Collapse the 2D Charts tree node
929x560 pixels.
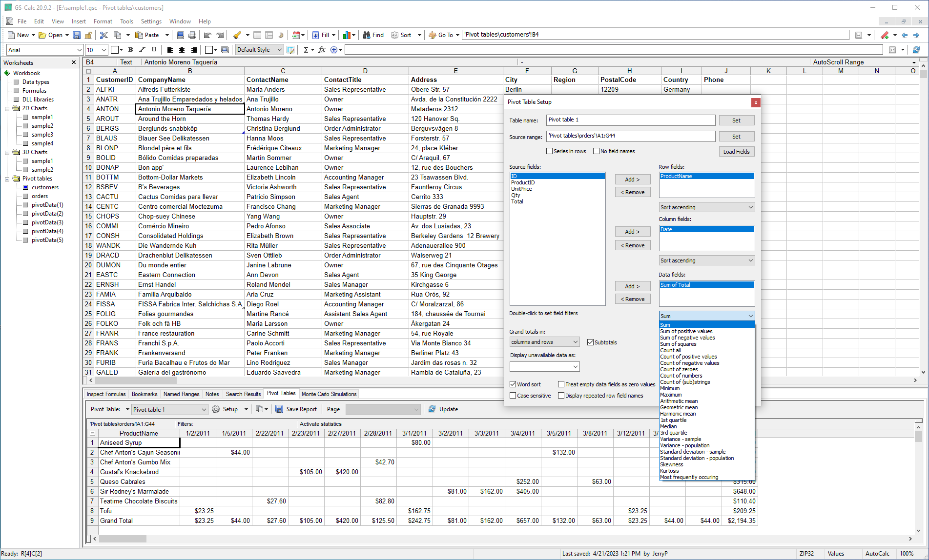click(x=7, y=109)
